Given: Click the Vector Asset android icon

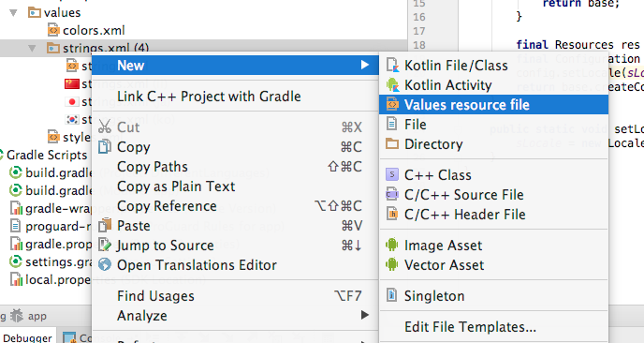Looking at the screenshot, I should 392,264.
